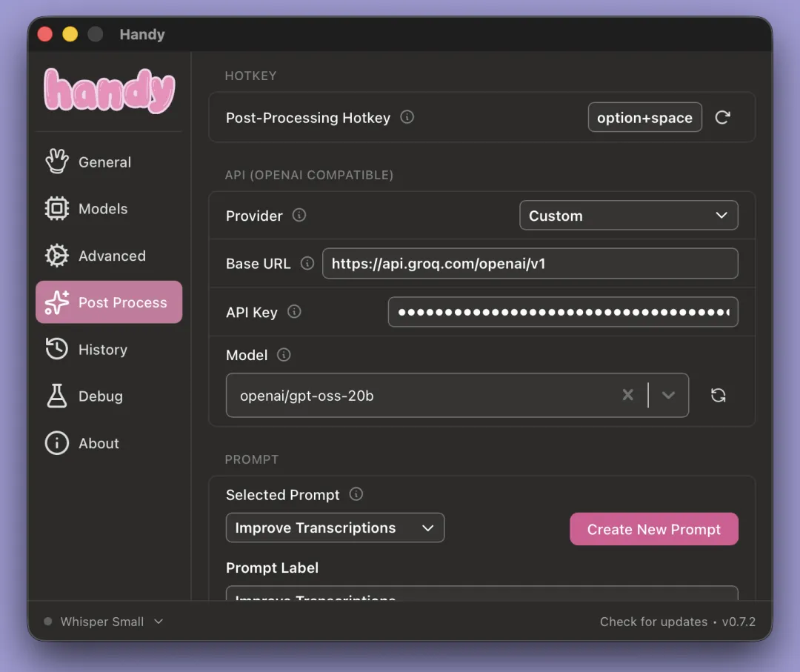The width and height of the screenshot is (800, 672).
Task: Click the History clock icon
Action: [56, 349]
